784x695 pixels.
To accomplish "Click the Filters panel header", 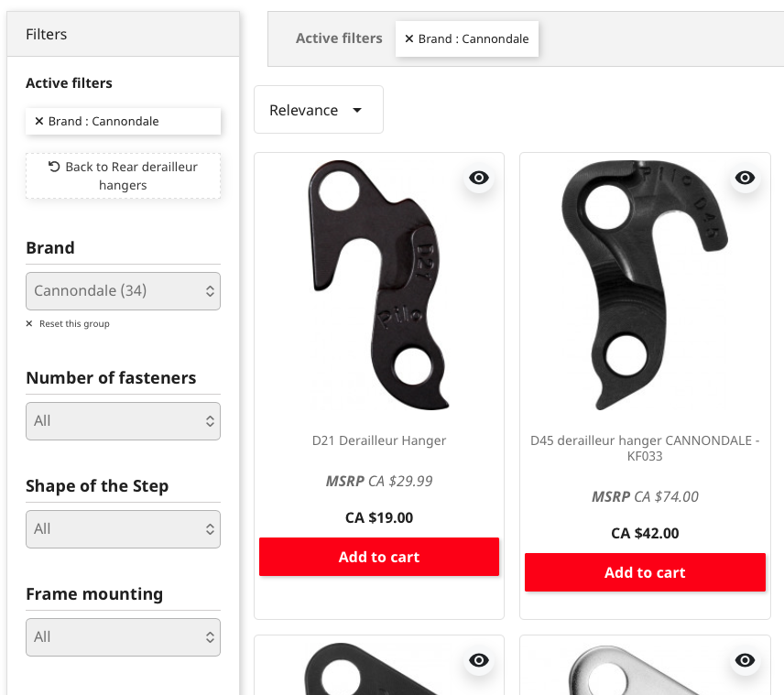I will [123, 35].
